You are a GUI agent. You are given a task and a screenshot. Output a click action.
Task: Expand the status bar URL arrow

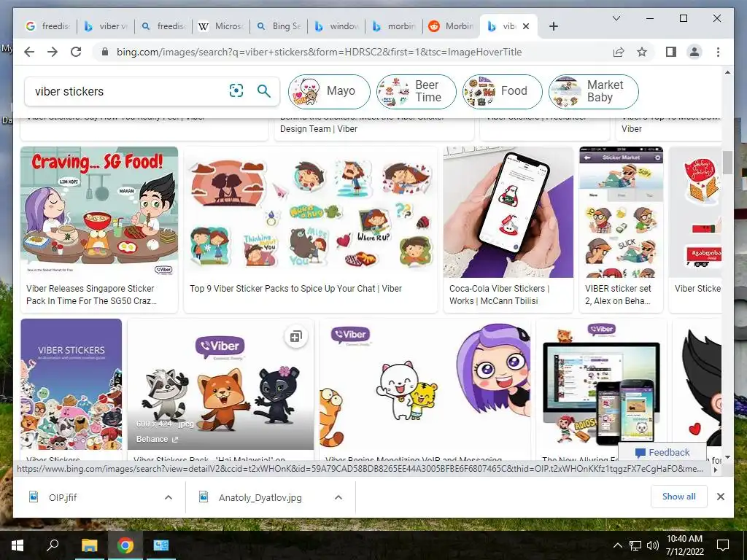tap(715, 470)
